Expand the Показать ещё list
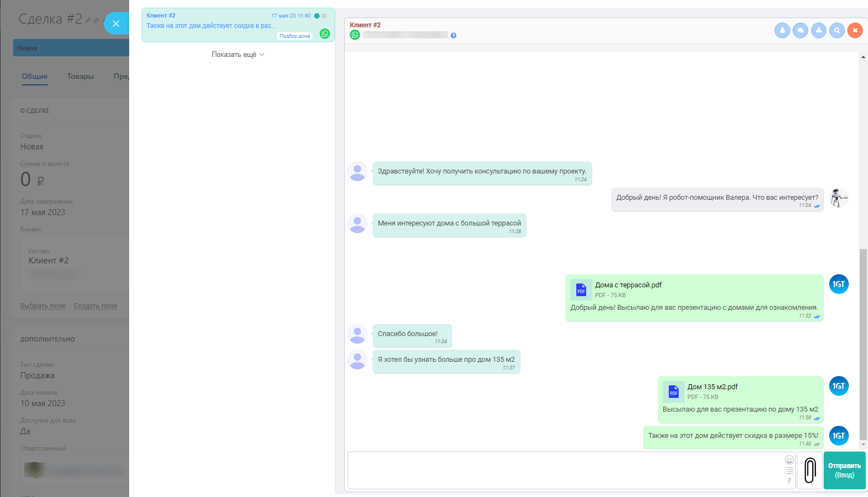Viewport: 868px width, 497px height. tap(238, 55)
